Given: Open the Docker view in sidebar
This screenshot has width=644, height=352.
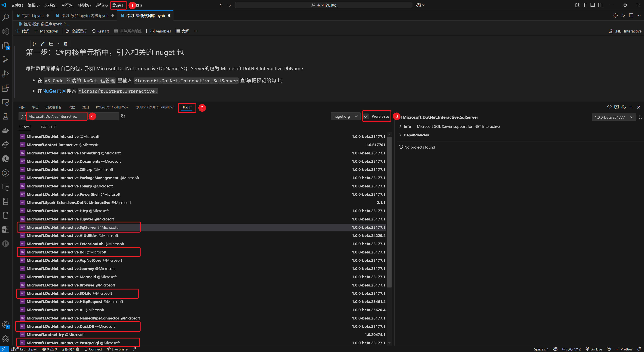Looking at the screenshot, I should (x=6, y=131).
